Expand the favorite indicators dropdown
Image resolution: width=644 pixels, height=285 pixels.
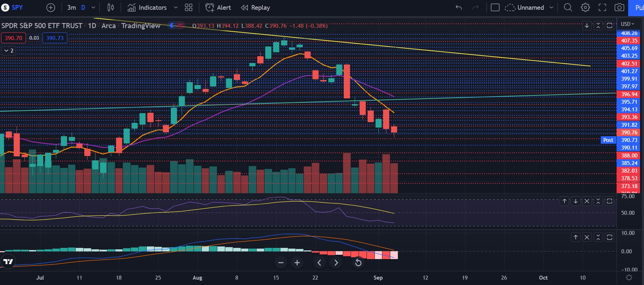176,7
